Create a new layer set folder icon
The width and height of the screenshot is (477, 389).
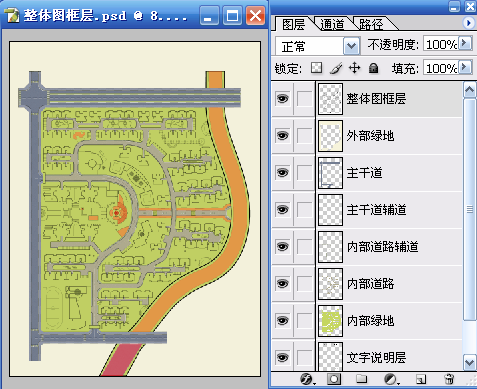362,379
